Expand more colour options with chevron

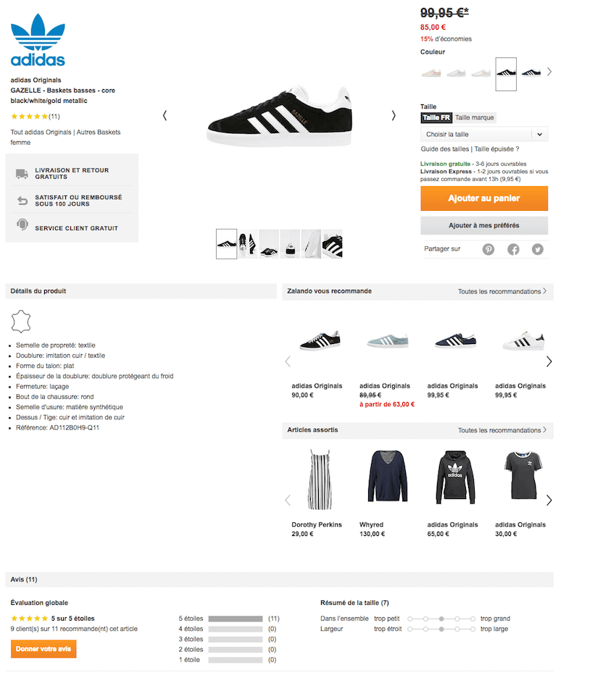point(549,72)
